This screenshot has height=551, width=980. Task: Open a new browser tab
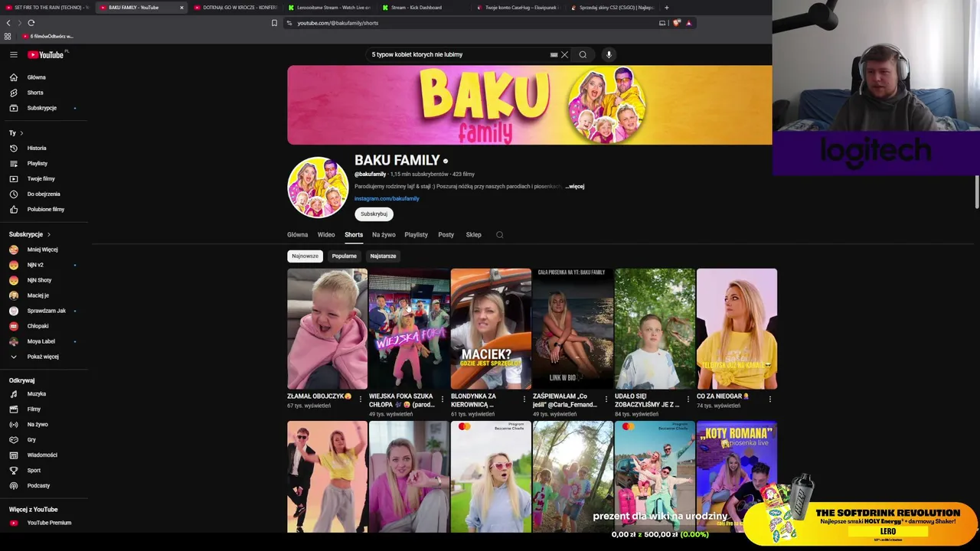click(666, 8)
